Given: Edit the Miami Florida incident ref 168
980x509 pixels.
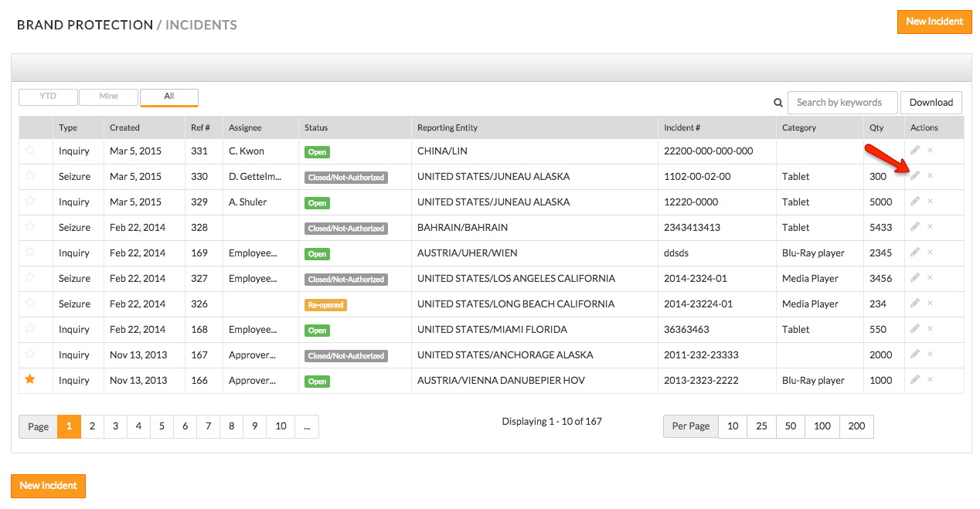Looking at the screenshot, I should tap(915, 329).
